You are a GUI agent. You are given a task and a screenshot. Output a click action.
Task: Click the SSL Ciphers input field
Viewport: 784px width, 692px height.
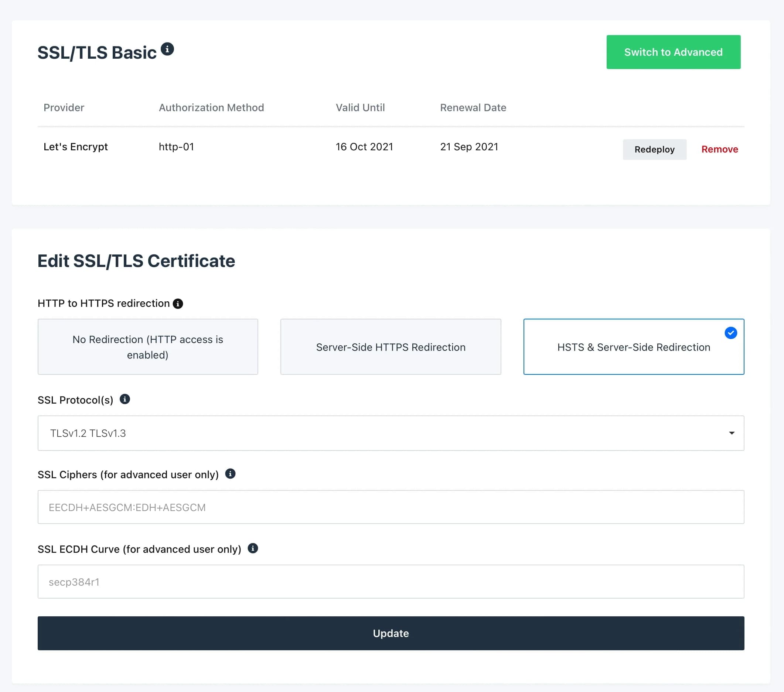[391, 507]
